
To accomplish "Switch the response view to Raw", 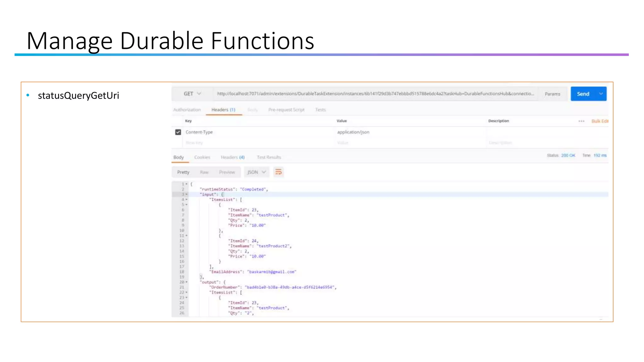I will point(204,172).
